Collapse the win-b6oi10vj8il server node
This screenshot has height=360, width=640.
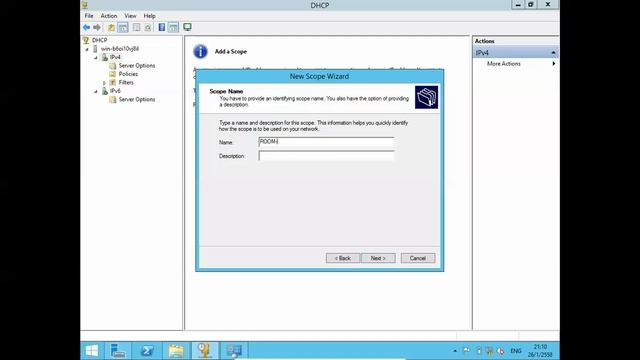(87, 49)
